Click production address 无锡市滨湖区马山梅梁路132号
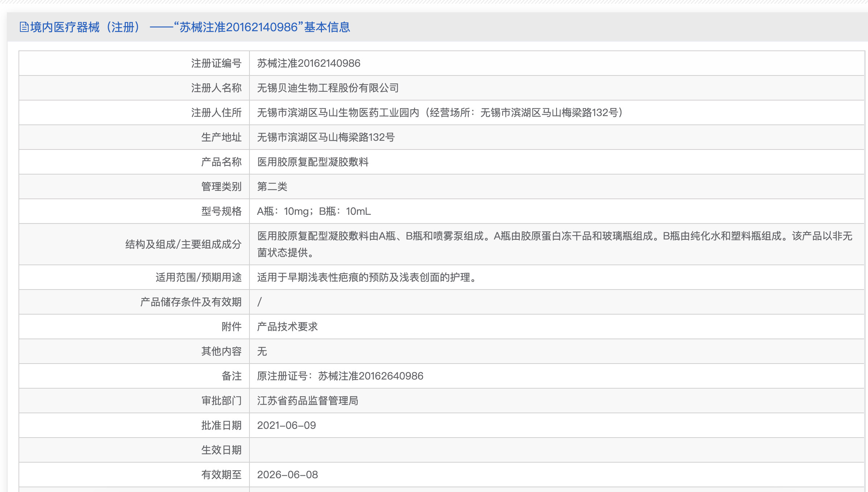 [x=326, y=138]
